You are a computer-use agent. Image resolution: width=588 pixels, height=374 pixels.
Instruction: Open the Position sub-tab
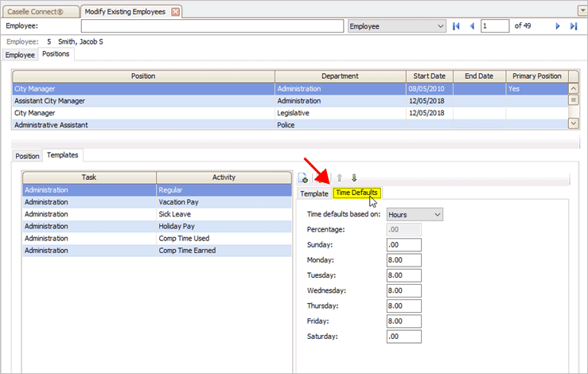click(x=27, y=156)
